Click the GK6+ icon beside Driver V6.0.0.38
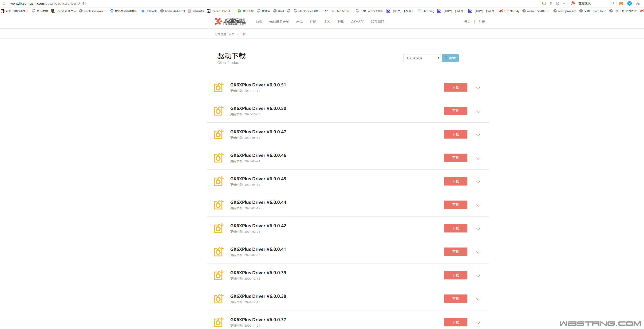Image resolution: width=644 pixels, height=329 pixels. 218,298
